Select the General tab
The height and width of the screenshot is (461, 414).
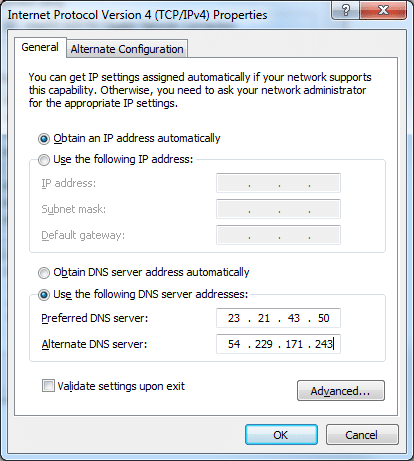(x=40, y=47)
